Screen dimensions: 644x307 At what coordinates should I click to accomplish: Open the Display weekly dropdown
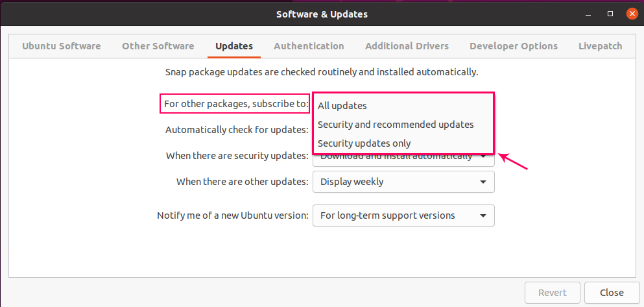[x=403, y=182]
